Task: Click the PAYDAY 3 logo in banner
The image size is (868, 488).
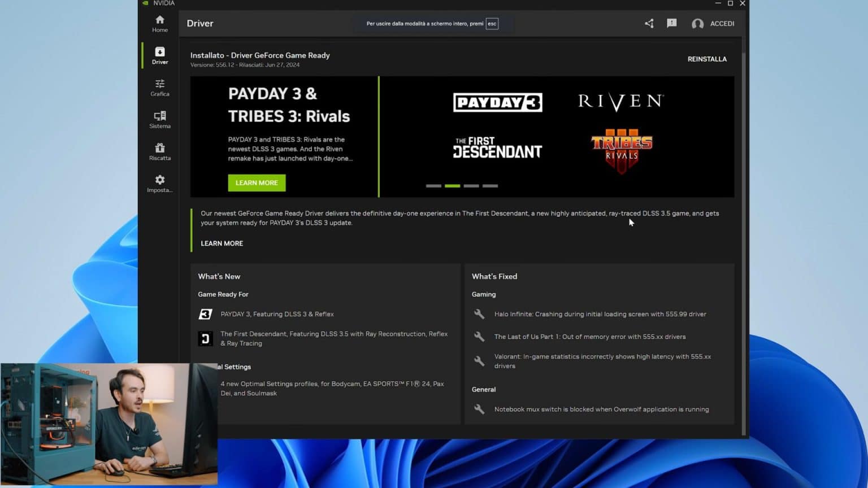Action: tap(497, 102)
